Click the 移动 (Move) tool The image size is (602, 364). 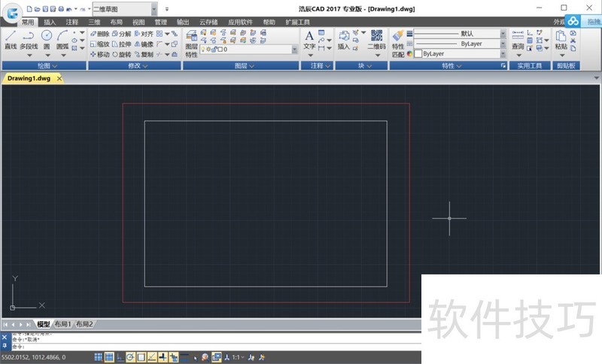tap(100, 54)
